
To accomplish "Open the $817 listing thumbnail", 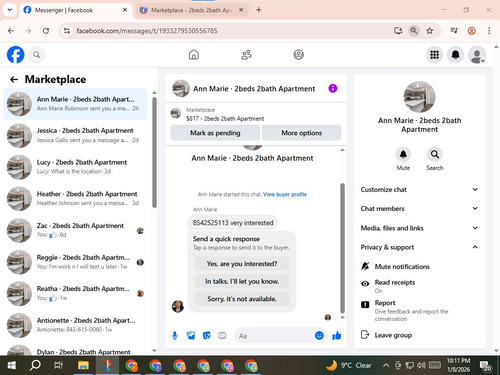I will 175,114.
